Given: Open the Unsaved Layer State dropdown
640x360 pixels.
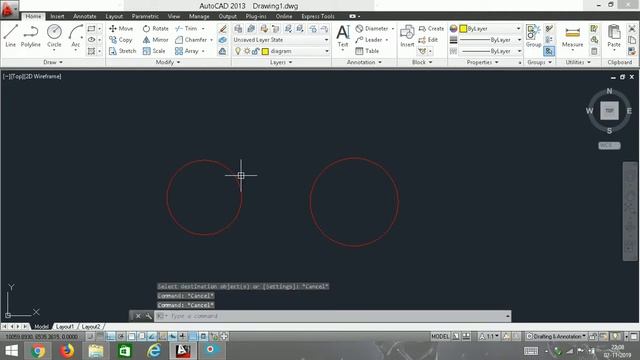Looking at the screenshot, I should coord(281,40).
